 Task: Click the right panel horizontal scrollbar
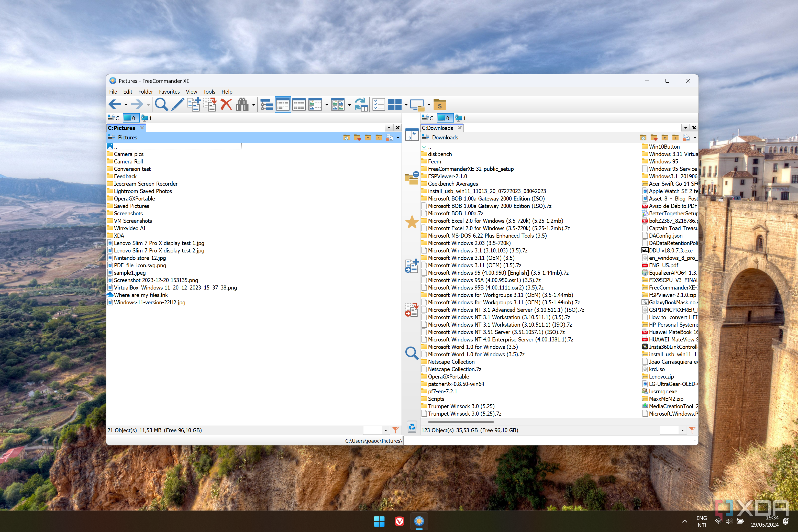click(x=461, y=422)
